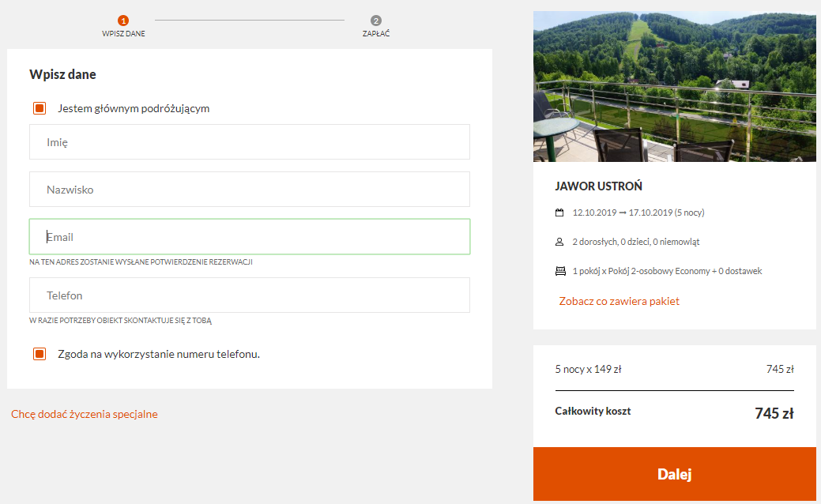The height and width of the screenshot is (504, 821).
Task: Click '1 pokój x Pokój 2-osobowy Economy' text
Action: coord(641,271)
